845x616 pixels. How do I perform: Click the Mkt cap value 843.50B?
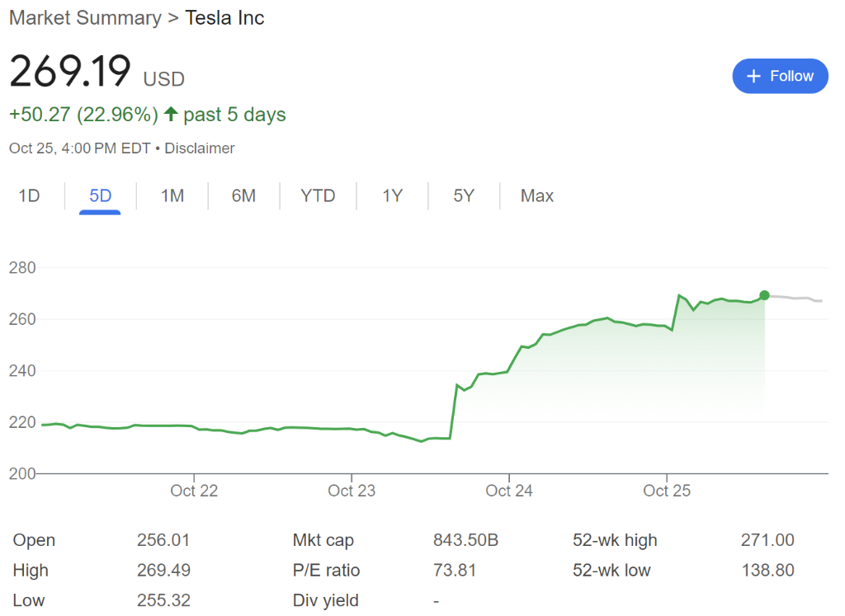pos(465,540)
